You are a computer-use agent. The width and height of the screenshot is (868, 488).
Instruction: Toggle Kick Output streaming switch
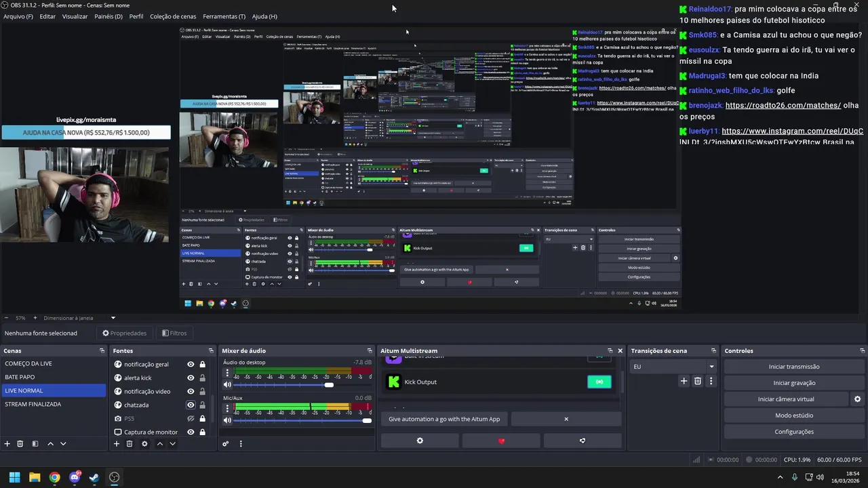599,382
